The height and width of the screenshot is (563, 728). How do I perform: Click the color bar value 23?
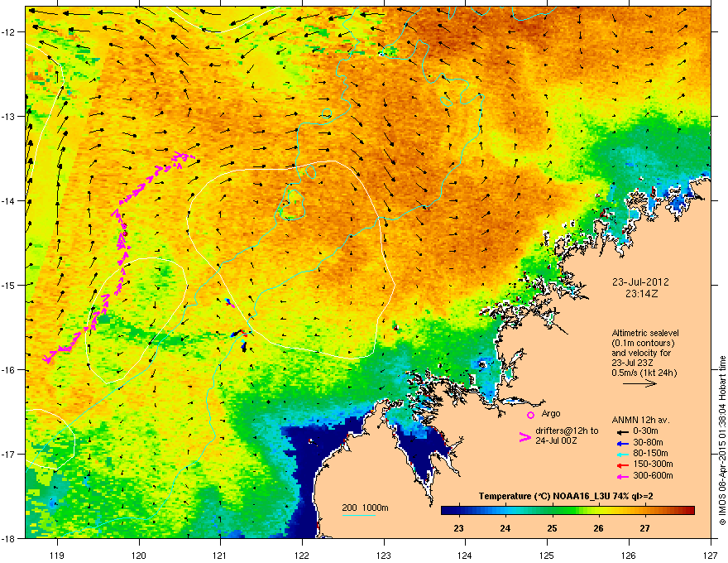coord(458,528)
